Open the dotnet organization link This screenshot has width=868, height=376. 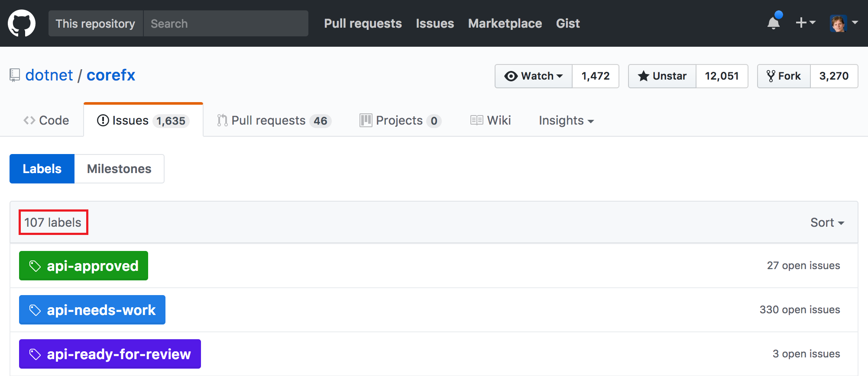click(x=49, y=75)
